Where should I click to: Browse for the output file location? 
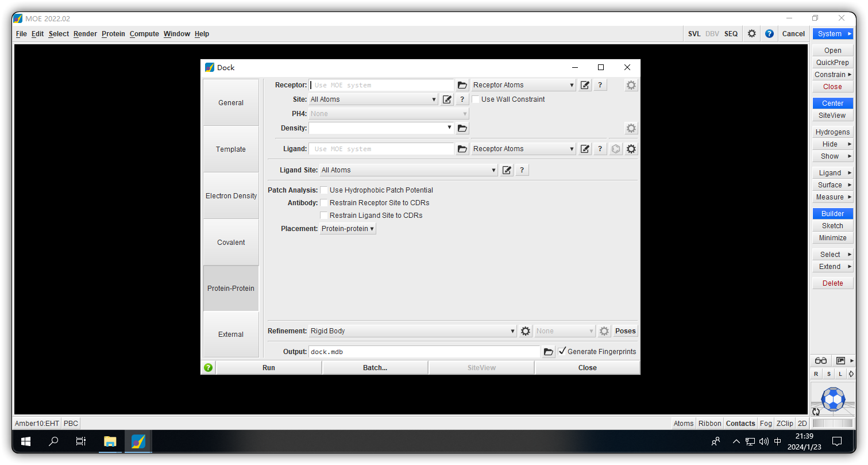(x=549, y=352)
